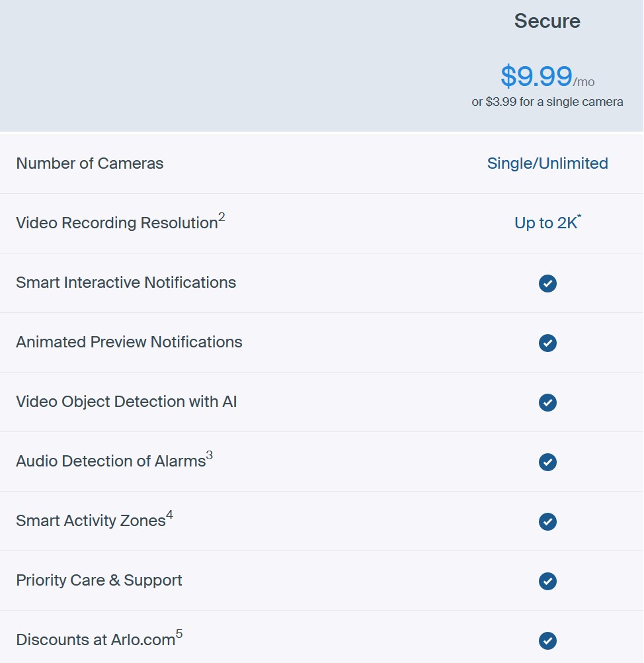Click the Smart Interactive Notifications checkmark icon

pyautogui.click(x=547, y=283)
